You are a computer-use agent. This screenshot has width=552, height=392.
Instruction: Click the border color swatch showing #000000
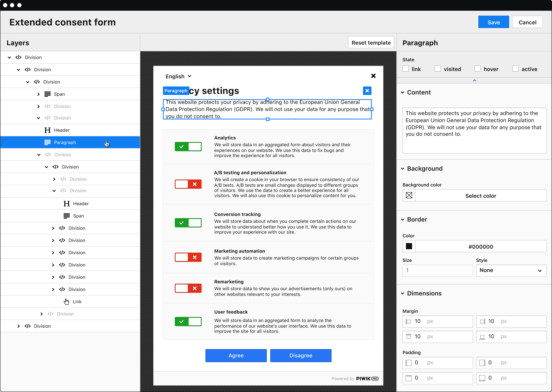(409, 246)
